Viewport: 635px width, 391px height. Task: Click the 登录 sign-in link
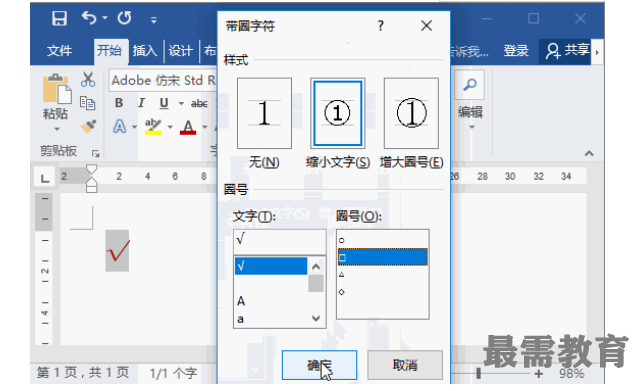[x=516, y=51]
